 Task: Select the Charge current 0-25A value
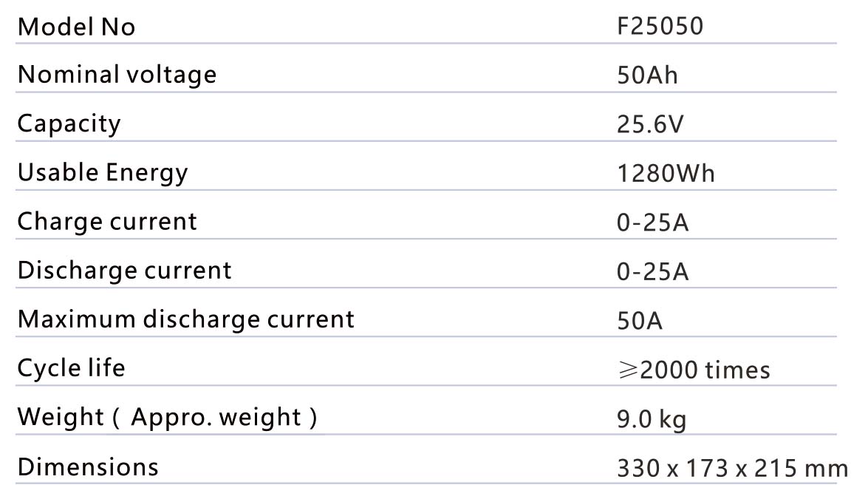click(652, 223)
